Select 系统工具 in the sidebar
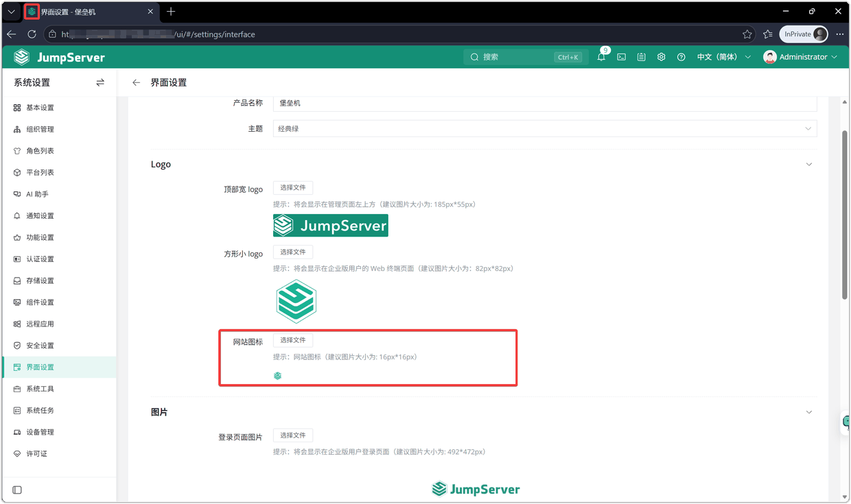Screen dimensions: 851x504 (59, 389)
